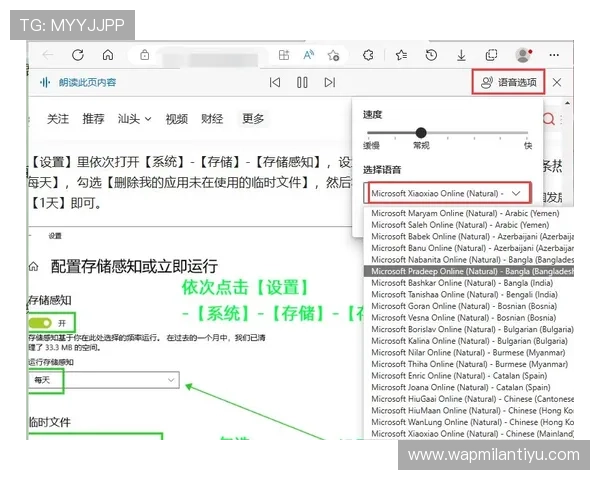Open the 每天 run frequency dropdown

[104, 380]
